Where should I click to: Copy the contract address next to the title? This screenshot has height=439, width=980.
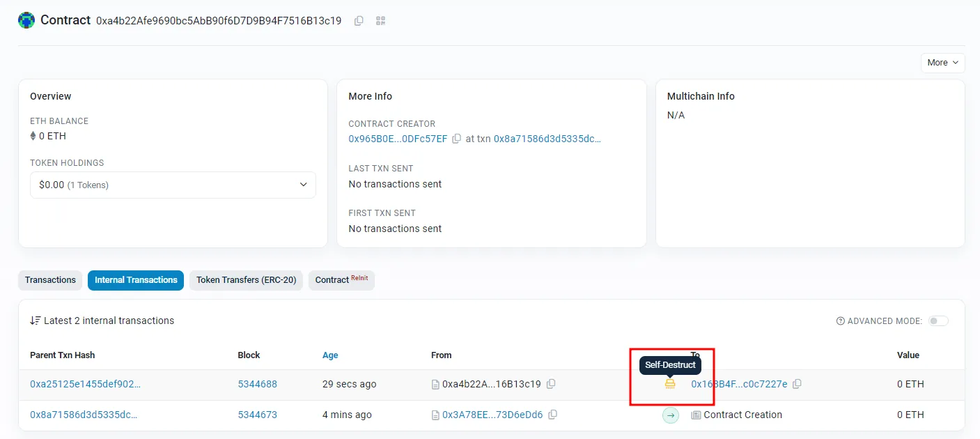pos(359,21)
